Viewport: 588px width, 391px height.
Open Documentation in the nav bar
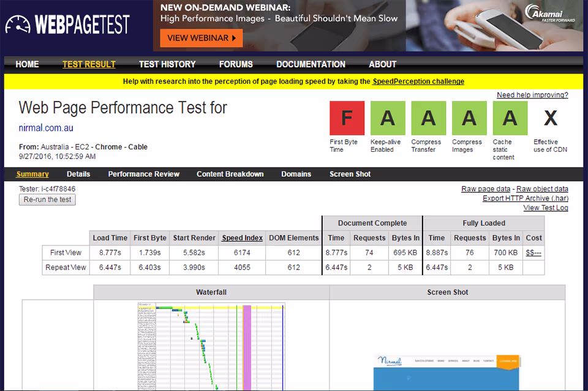[x=311, y=64]
